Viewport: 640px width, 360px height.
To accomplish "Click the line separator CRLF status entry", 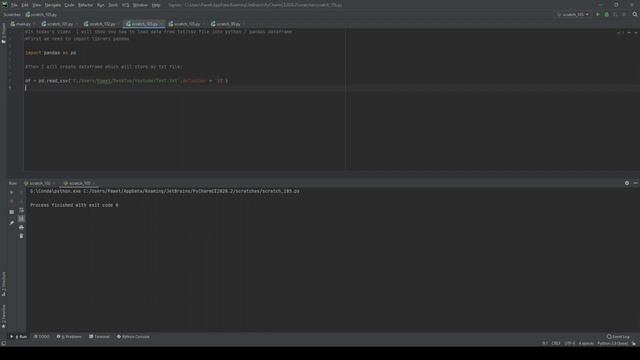I will point(556,343).
